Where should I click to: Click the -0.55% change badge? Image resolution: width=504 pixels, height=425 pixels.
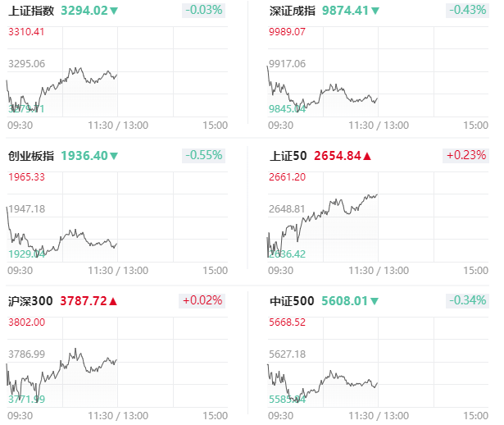pos(203,155)
